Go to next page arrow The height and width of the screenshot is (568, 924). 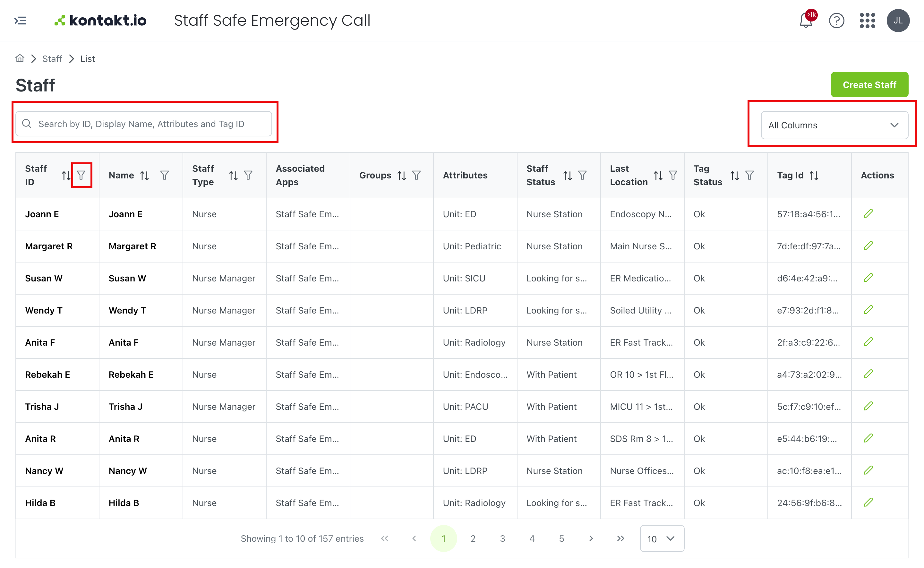click(591, 539)
